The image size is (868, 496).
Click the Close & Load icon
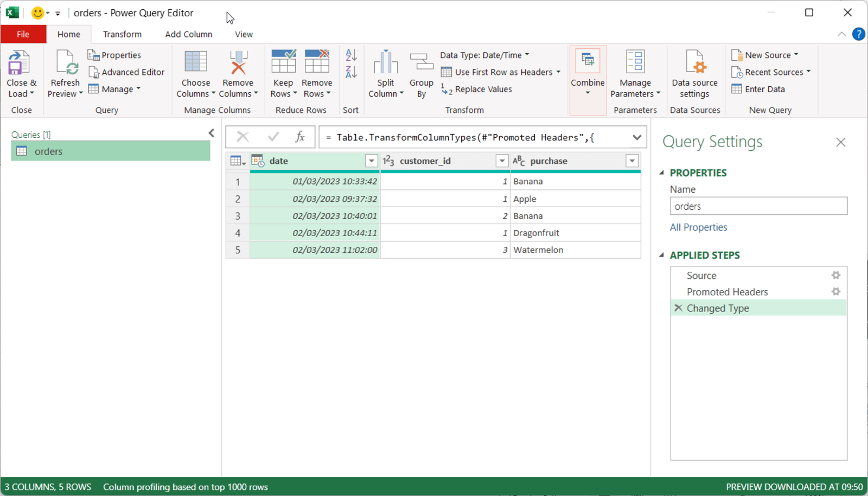click(x=20, y=63)
